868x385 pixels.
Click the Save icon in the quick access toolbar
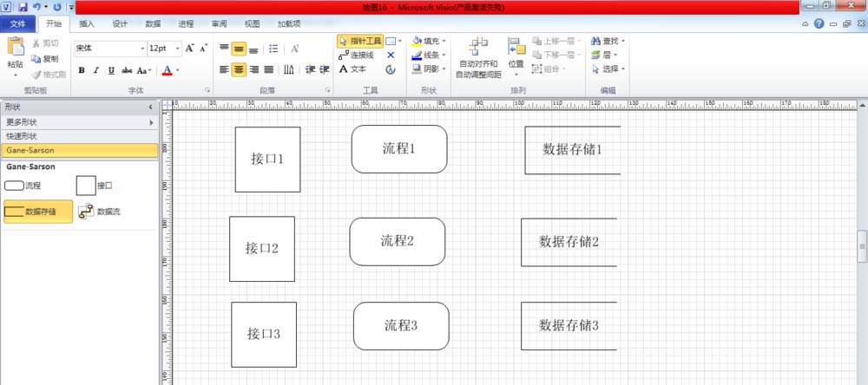23,7
